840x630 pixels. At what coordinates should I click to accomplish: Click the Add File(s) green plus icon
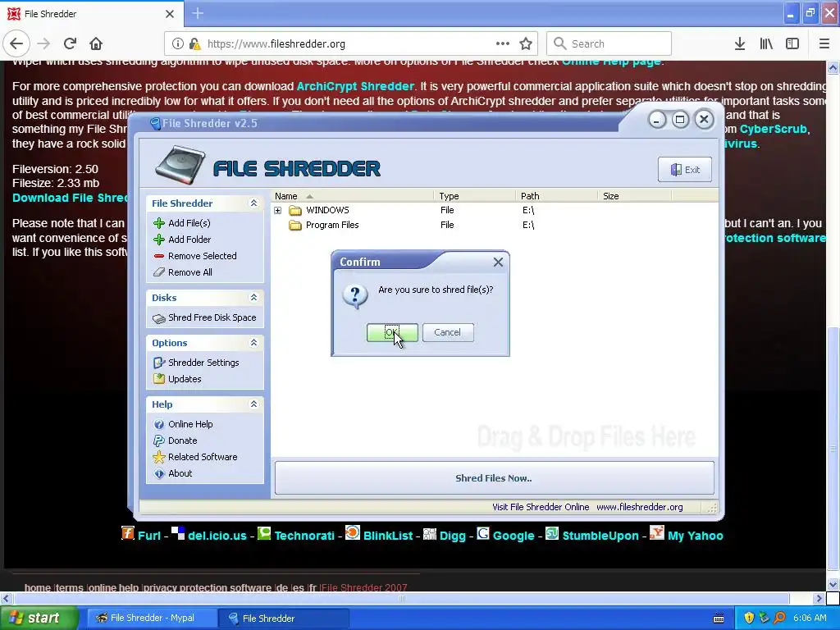click(x=159, y=223)
